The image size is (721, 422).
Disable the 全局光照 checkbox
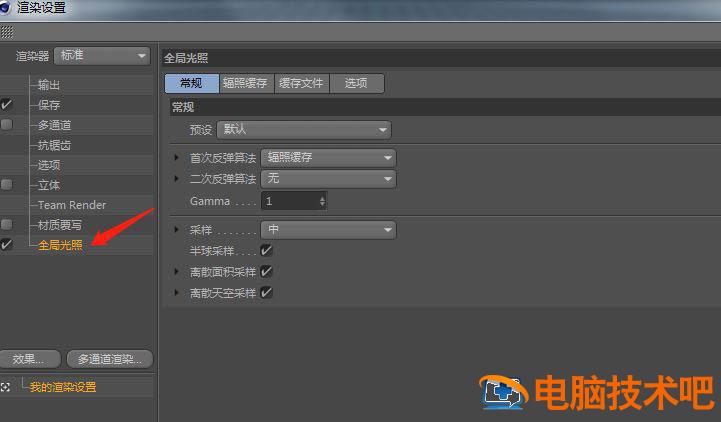(6, 245)
